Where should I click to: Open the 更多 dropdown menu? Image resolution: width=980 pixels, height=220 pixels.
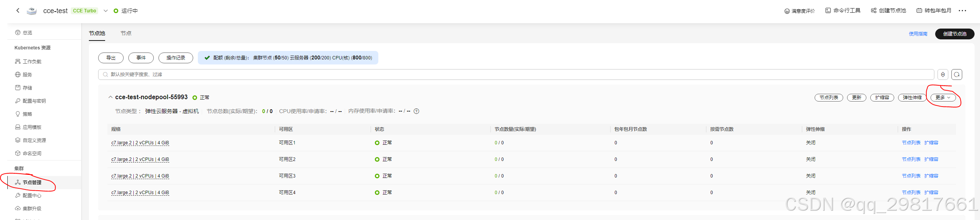[943, 98]
